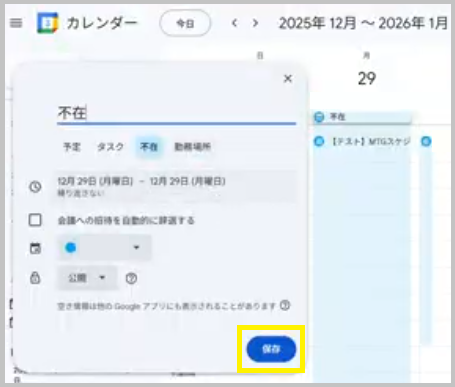Click the Google Calendar logo
The image size is (455, 387).
point(47,23)
